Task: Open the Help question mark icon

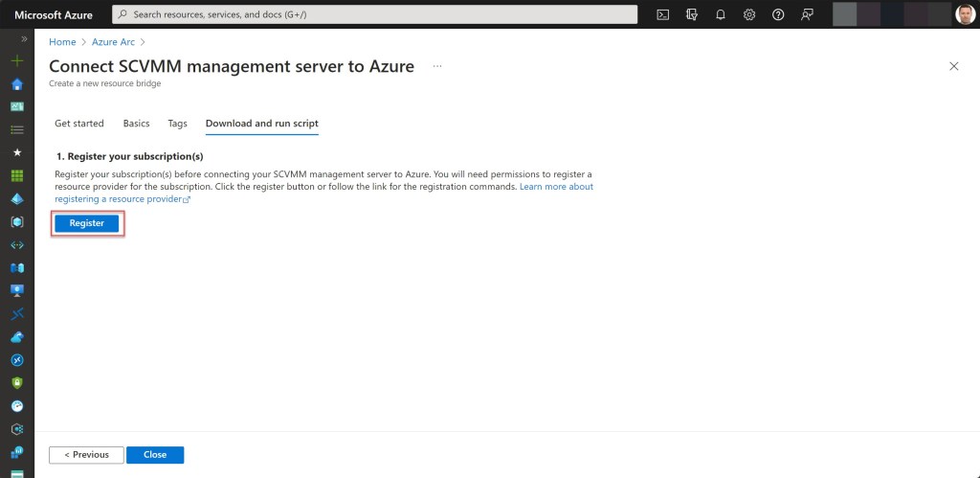Action: click(x=778, y=14)
